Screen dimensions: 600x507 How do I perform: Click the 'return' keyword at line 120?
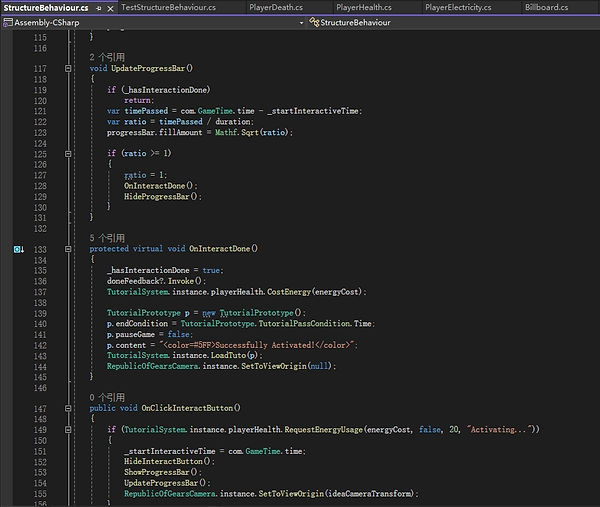coord(137,100)
